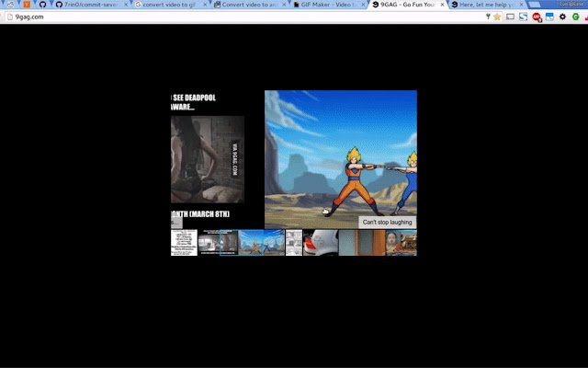Switch to 'convert video to gif' tab

[x=169, y=5]
